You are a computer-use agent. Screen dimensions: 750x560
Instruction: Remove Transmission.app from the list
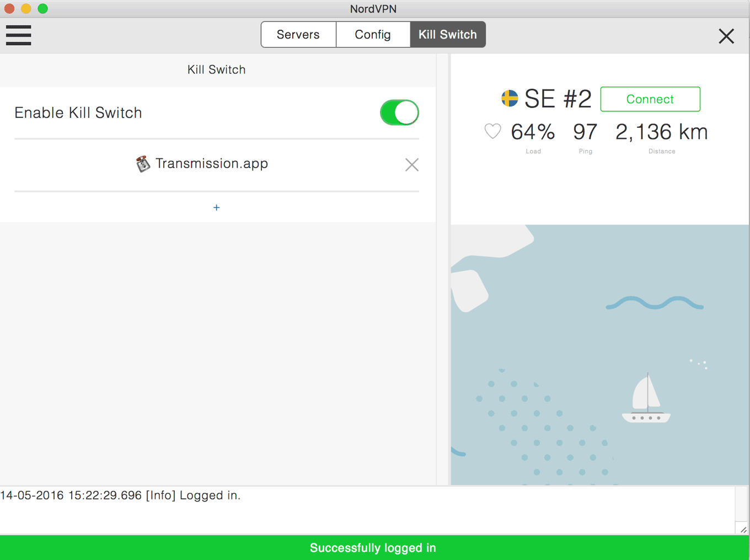coord(412,165)
